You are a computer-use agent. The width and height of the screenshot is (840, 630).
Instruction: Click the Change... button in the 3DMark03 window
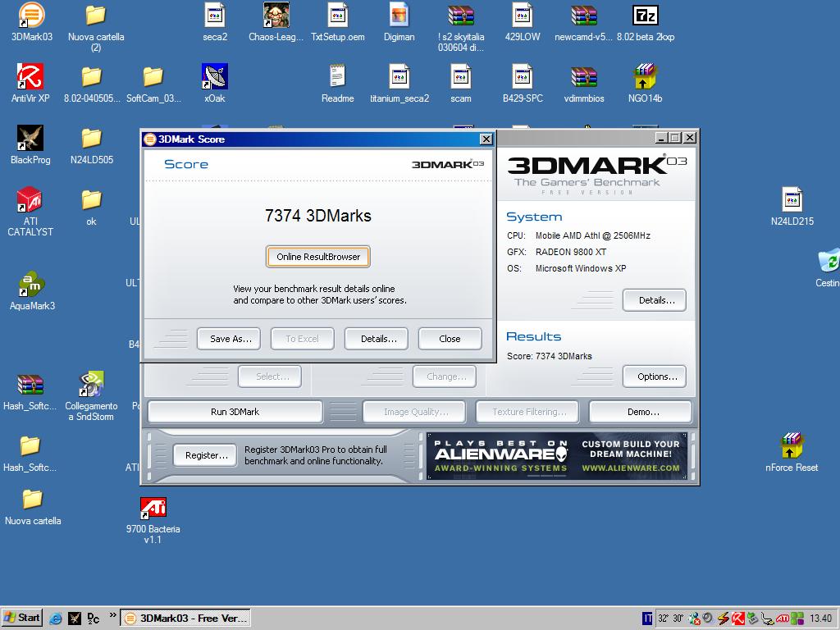[444, 377]
